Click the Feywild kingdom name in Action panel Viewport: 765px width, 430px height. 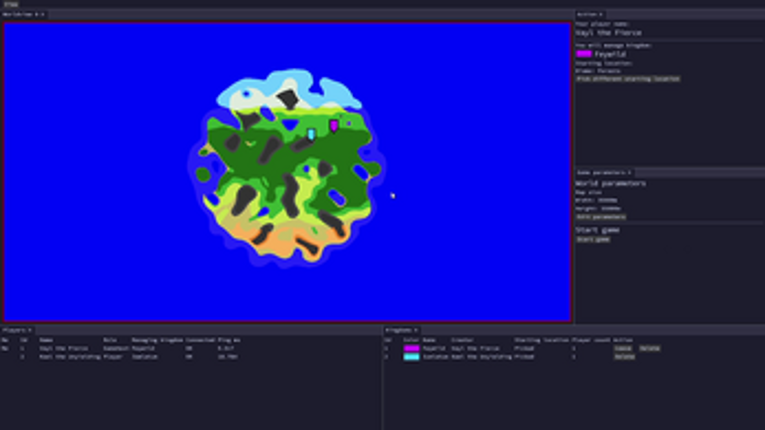point(610,54)
